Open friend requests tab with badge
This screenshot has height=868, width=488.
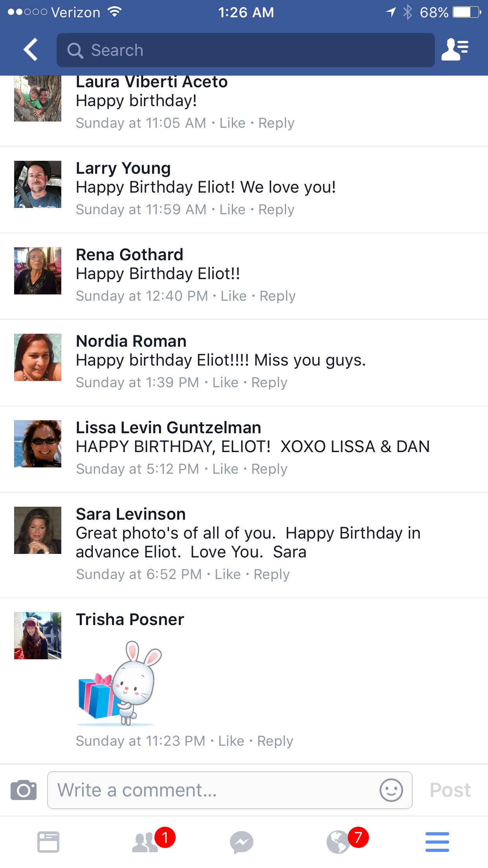point(146,842)
